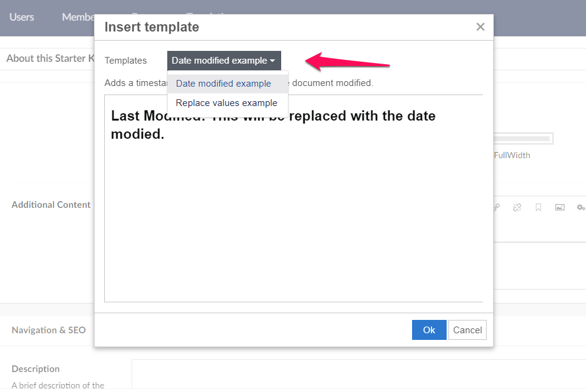This screenshot has width=586, height=392.
Task: Click the About this Starter Kit title
Action: coord(50,58)
